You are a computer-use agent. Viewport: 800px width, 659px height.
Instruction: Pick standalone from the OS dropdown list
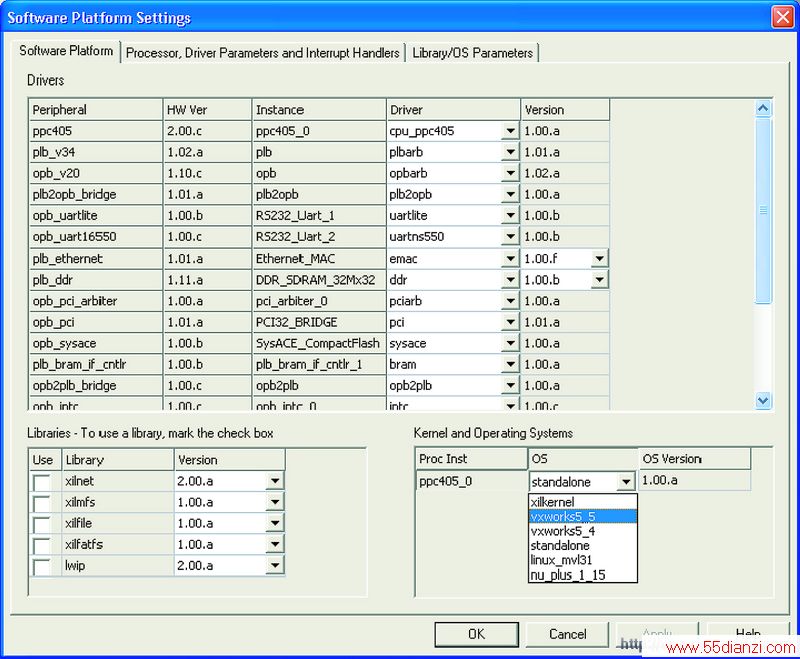[x=583, y=545]
